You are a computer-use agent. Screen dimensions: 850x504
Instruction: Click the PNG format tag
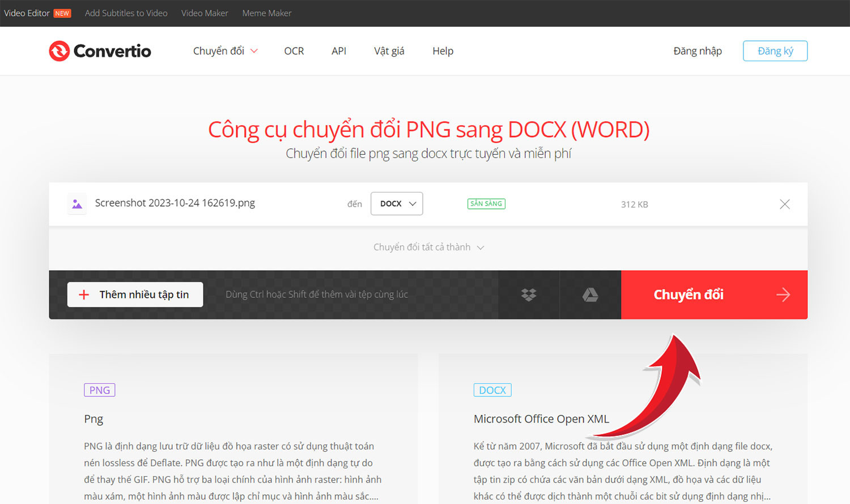point(100,390)
